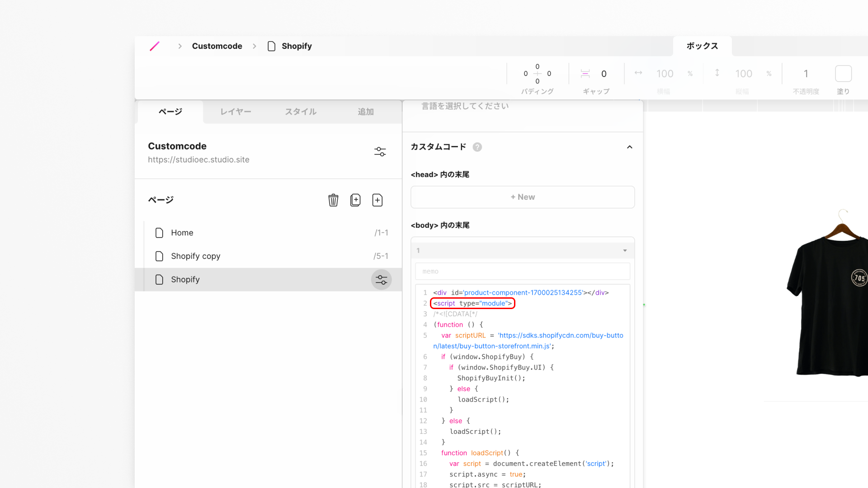868x488 pixels.
Task: Click the Shopify breadcrumb page icon
Action: (271, 46)
